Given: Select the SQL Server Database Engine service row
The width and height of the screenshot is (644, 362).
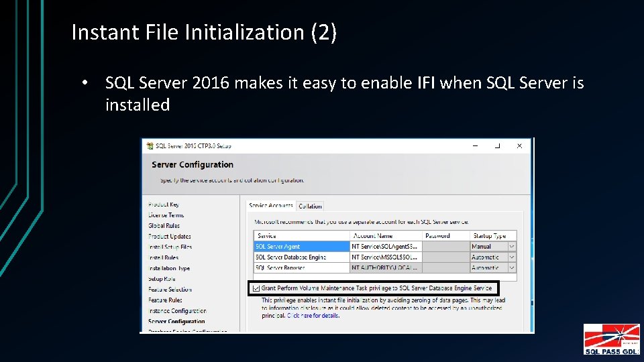Looking at the screenshot, I should point(301,257).
